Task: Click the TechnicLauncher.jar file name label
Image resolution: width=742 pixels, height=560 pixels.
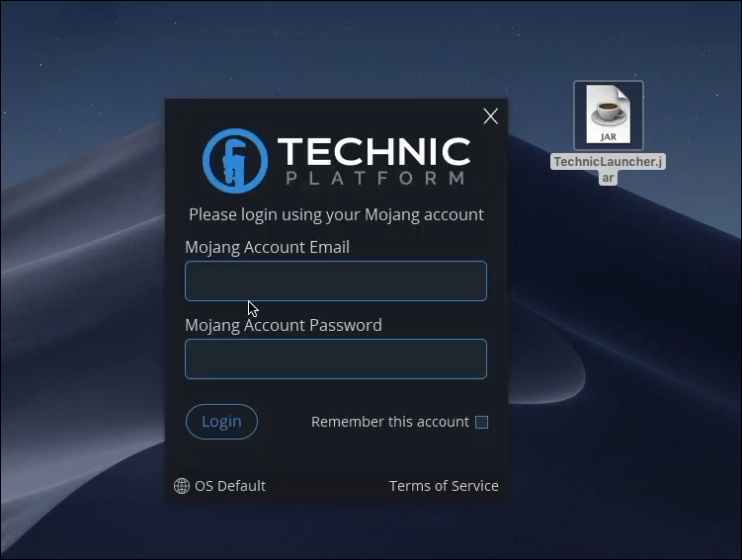Action: point(608,169)
